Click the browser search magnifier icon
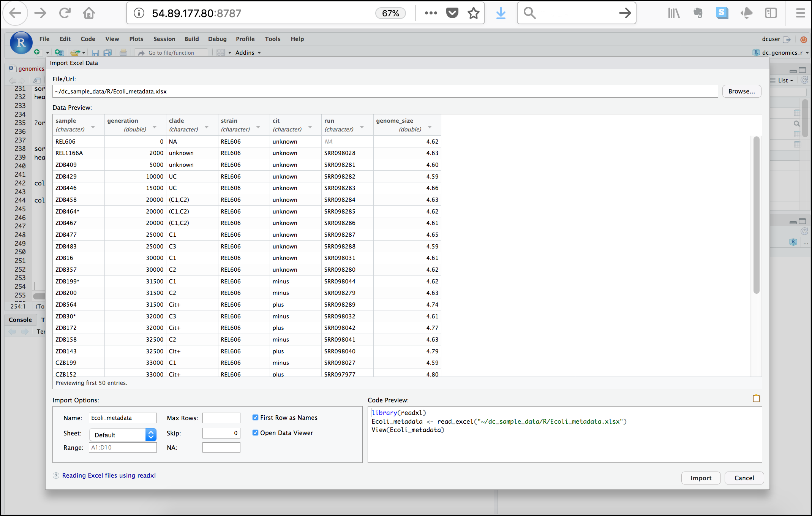This screenshot has height=516, width=812. pos(529,13)
